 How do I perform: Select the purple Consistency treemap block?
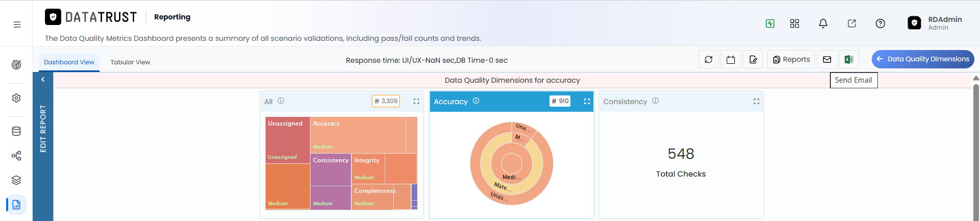pyautogui.click(x=330, y=169)
